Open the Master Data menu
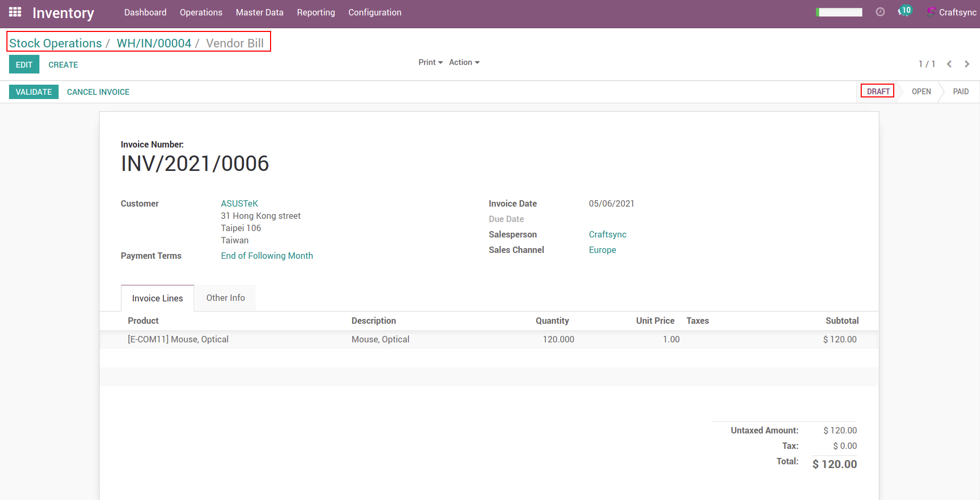This screenshot has height=500, width=980. pyautogui.click(x=259, y=12)
